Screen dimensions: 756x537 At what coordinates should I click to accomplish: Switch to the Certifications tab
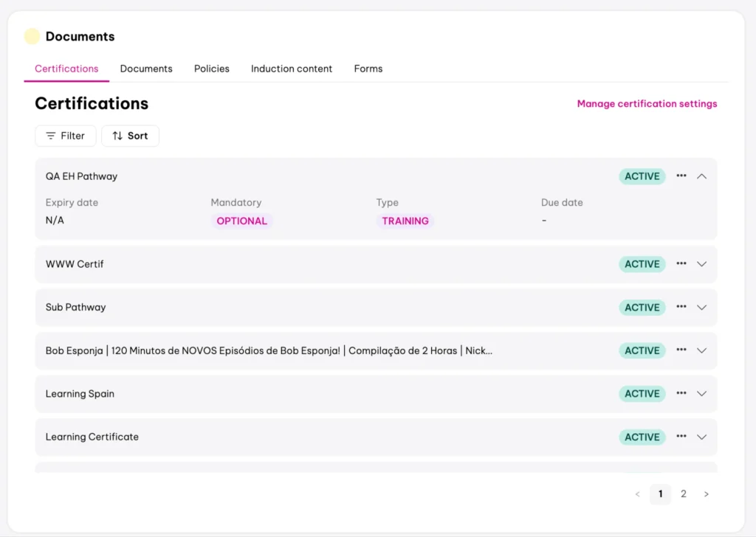[x=66, y=69]
